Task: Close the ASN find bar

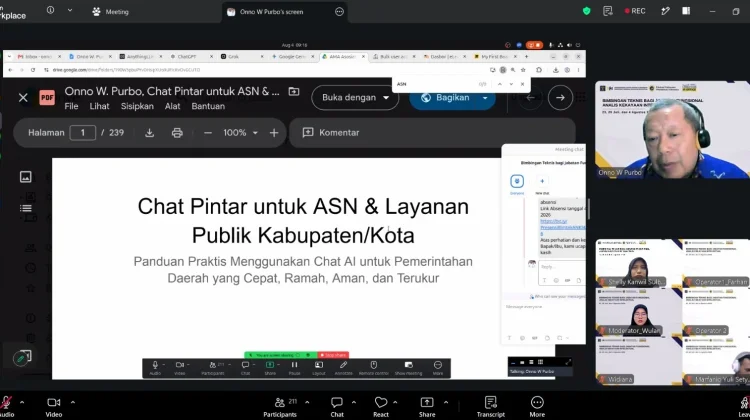Action: [522, 84]
